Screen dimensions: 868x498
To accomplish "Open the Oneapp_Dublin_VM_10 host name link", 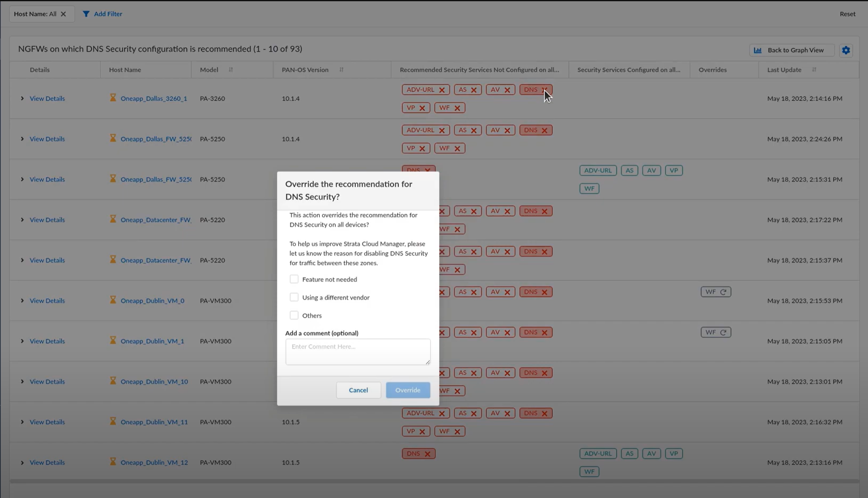I will tap(154, 381).
